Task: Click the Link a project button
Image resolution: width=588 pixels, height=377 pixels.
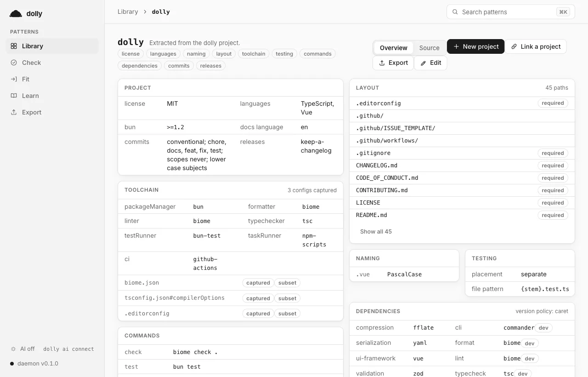Action: [536, 46]
